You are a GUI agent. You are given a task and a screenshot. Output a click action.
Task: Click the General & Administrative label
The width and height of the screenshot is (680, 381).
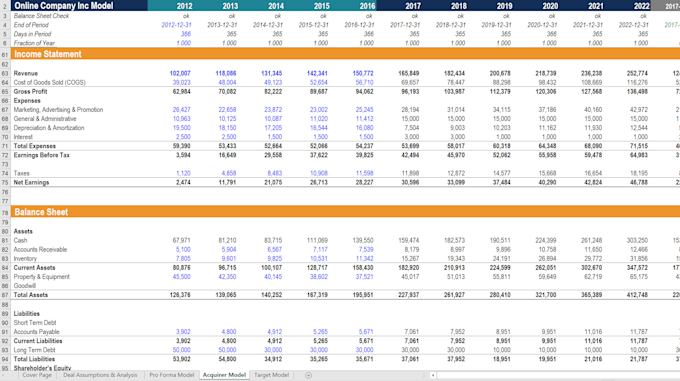[45, 119]
